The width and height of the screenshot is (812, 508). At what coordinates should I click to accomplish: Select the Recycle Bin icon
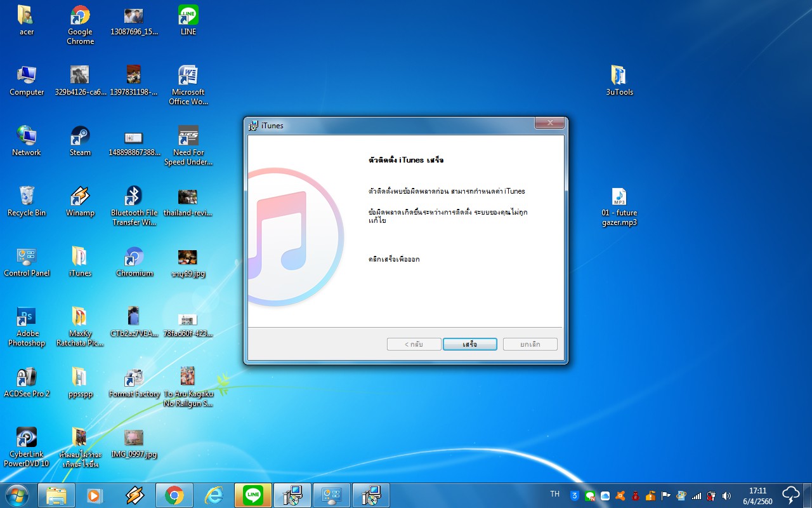coord(27,201)
